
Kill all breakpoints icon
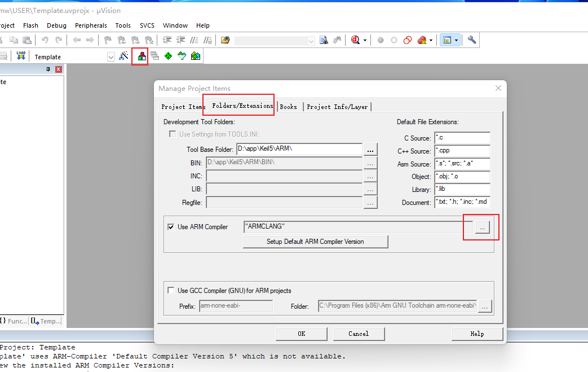pos(422,40)
